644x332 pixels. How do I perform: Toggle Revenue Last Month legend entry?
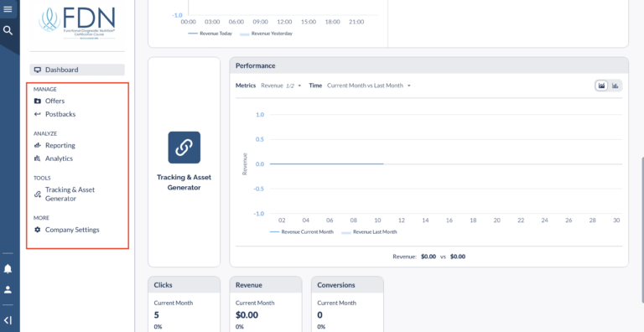tap(369, 231)
